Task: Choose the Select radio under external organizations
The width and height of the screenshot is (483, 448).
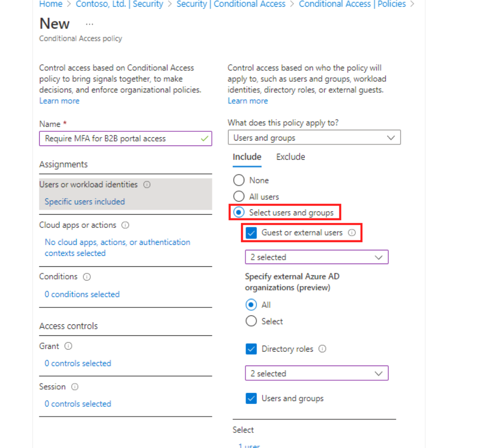Action: pyautogui.click(x=251, y=321)
